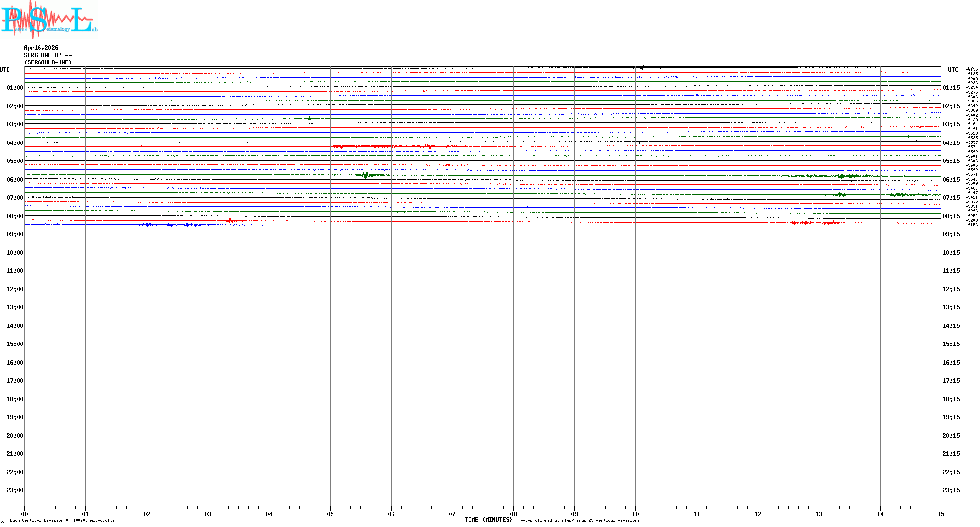
Task: Click the UTC label at top right
Action: (x=953, y=70)
